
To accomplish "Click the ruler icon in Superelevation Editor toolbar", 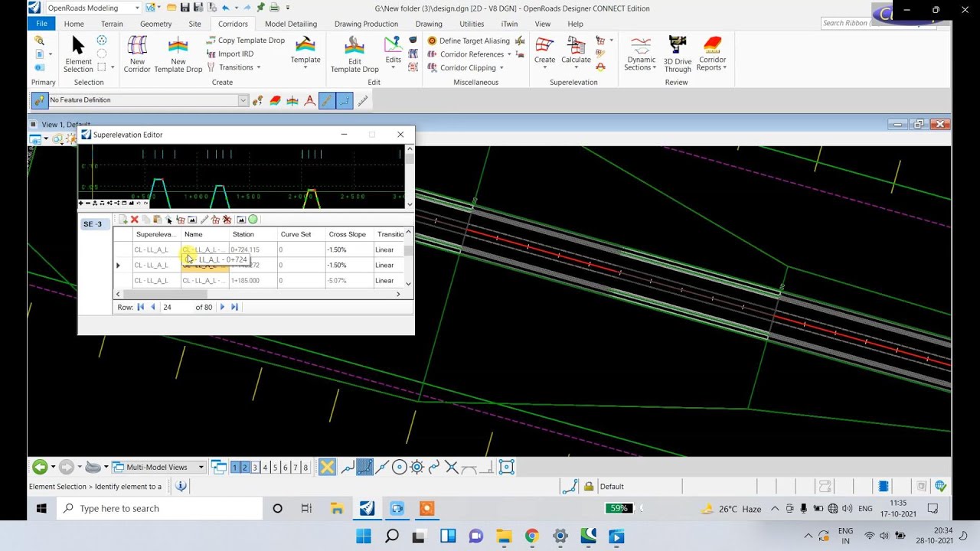I will 204,220.
